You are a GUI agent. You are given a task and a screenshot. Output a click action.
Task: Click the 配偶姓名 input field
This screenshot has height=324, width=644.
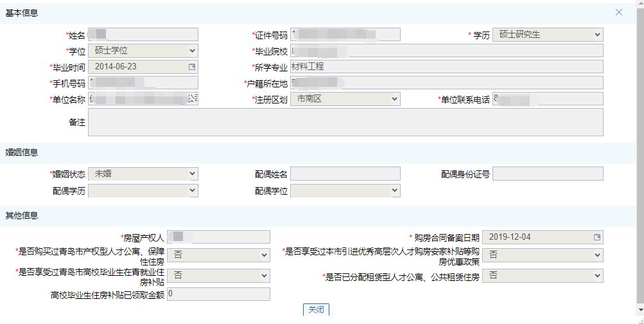345,174
